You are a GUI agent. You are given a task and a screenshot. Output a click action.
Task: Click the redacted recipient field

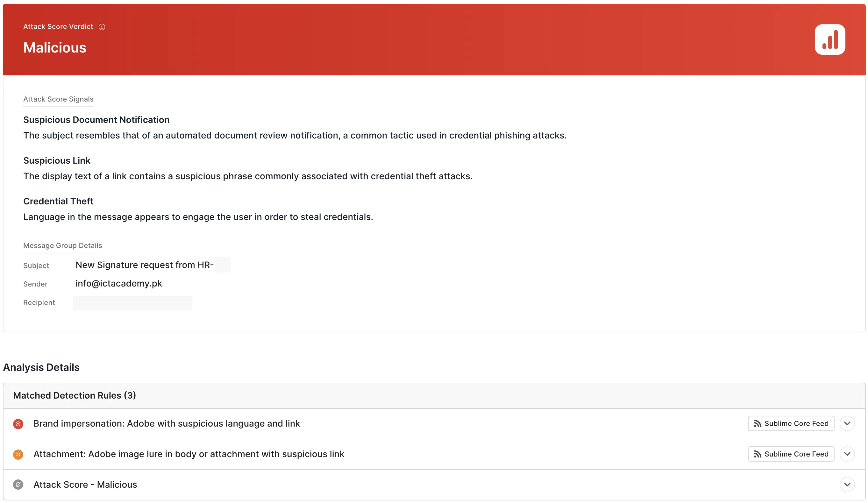pyautogui.click(x=132, y=303)
